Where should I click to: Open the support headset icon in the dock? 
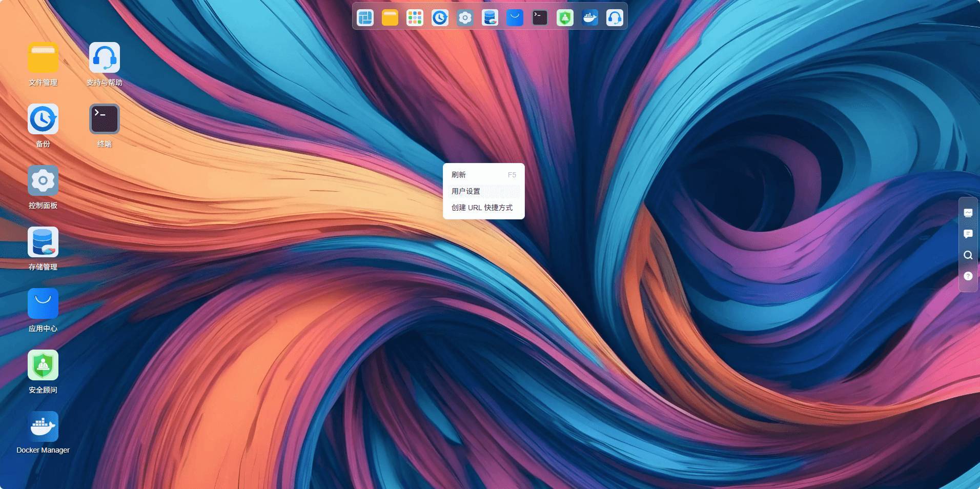(615, 18)
